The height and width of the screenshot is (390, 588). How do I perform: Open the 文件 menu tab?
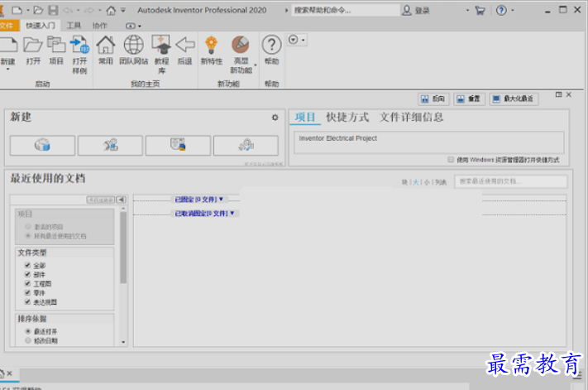coord(7,26)
